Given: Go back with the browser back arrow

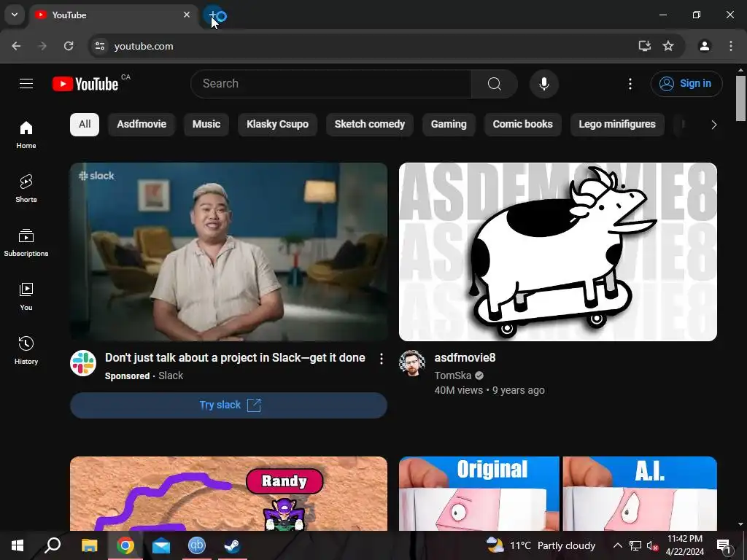Looking at the screenshot, I should tap(16, 46).
